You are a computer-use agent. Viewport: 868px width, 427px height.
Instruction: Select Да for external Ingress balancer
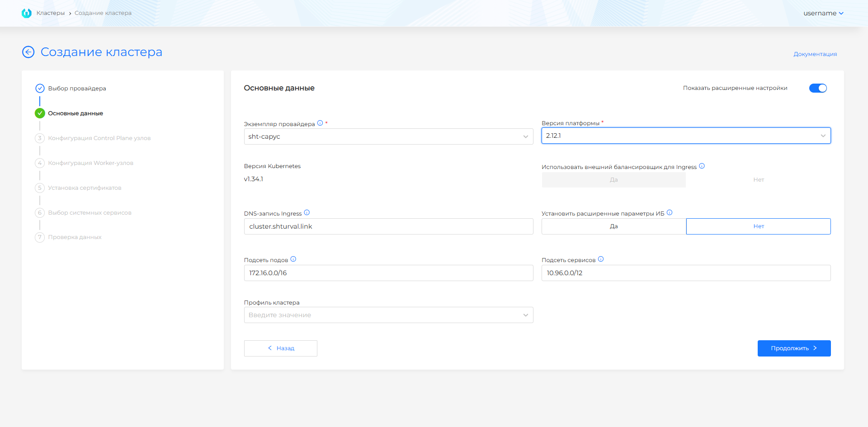coord(613,180)
